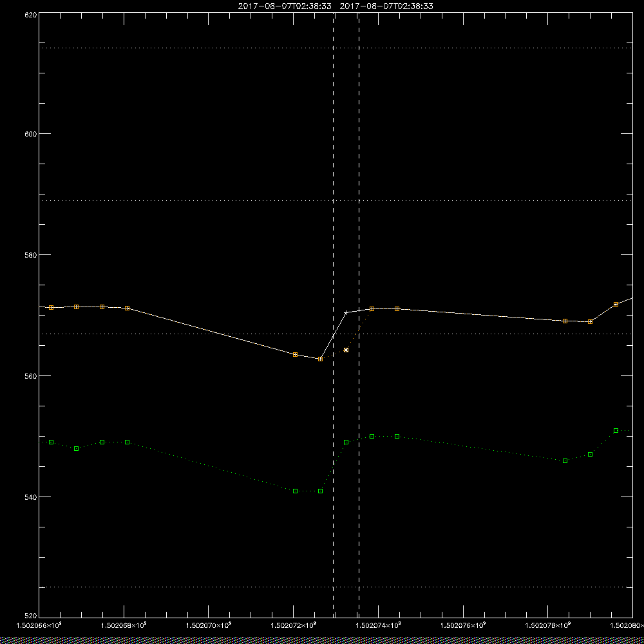Screen dimensions: 644x644
Task: Click the 520 y-axis label
Action: (x=31, y=616)
